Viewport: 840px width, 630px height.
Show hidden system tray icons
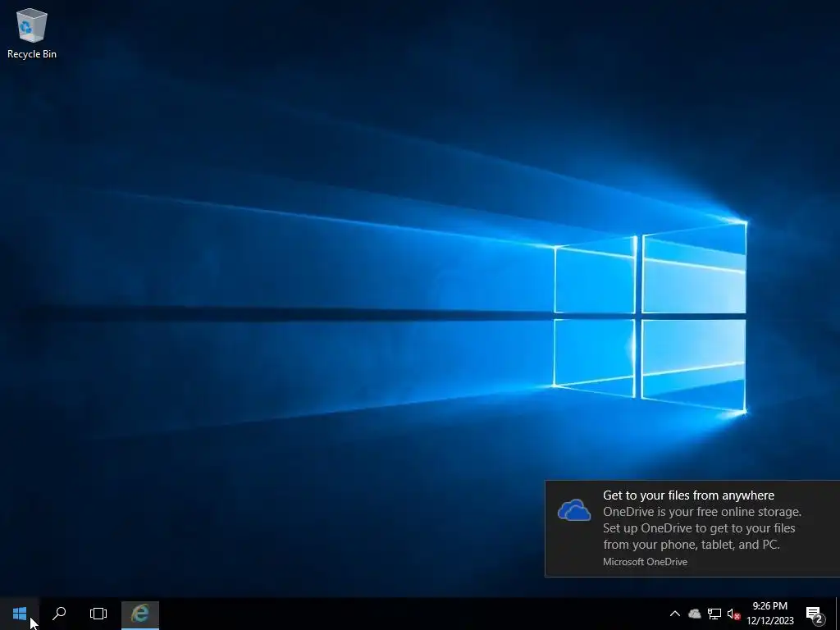click(675, 614)
